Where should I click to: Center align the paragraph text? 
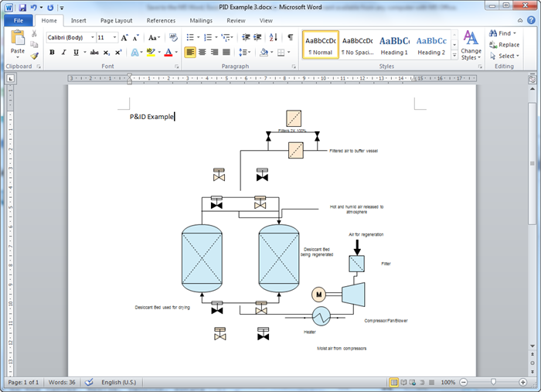click(202, 52)
